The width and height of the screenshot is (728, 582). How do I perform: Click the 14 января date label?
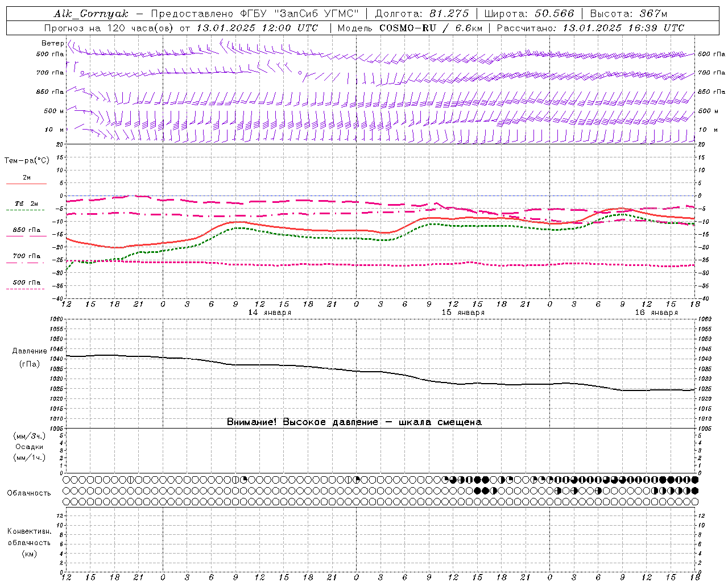[x=270, y=313]
